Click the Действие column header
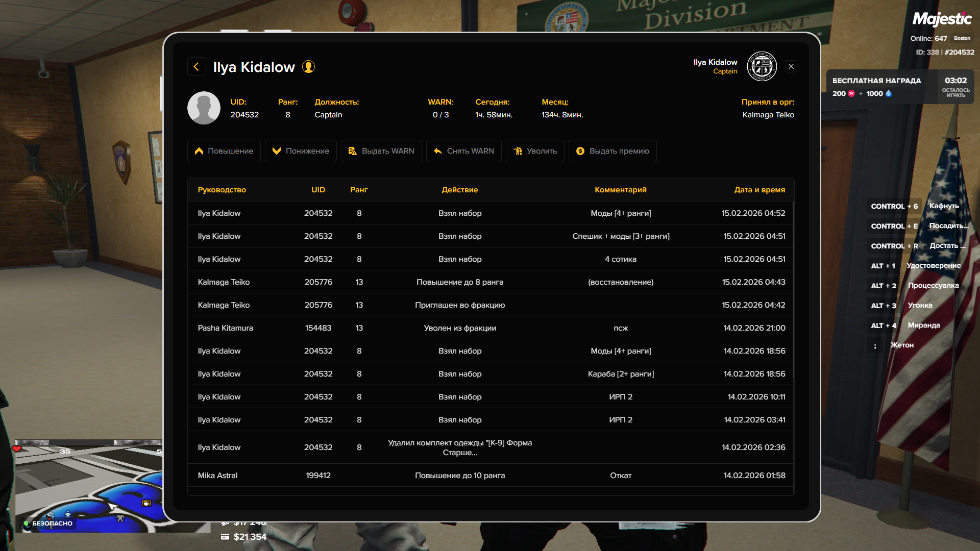 [459, 190]
